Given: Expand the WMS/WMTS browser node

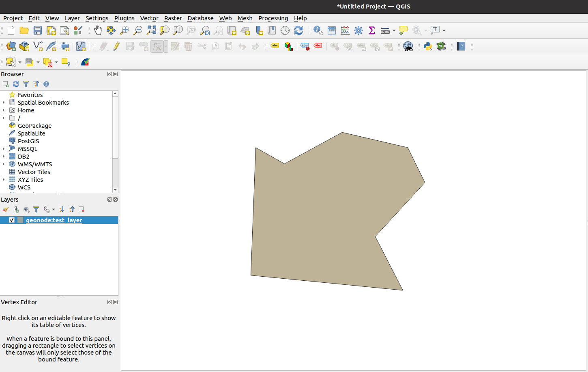Looking at the screenshot, I should (4, 164).
